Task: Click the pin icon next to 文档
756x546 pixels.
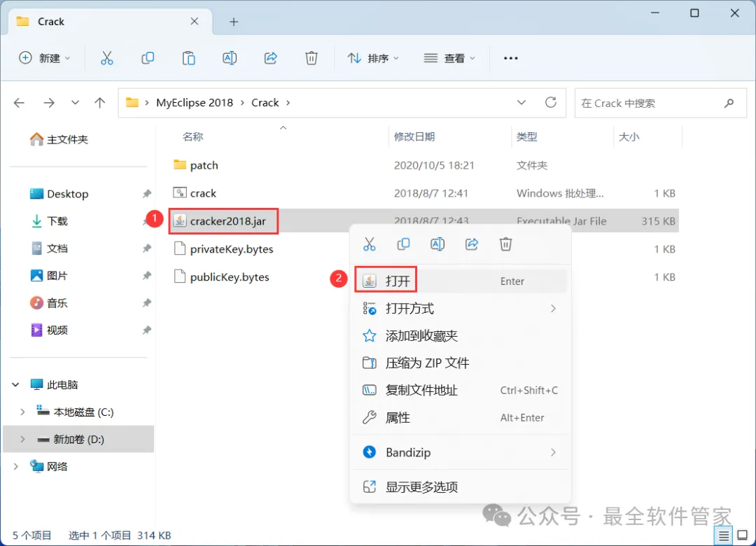Action: click(146, 248)
